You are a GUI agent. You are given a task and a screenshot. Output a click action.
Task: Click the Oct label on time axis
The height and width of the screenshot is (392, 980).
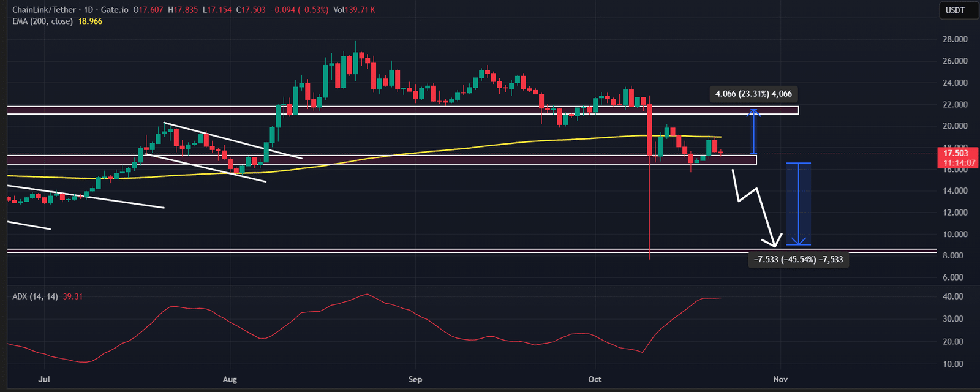pyautogui.click(x=595, y=380)
